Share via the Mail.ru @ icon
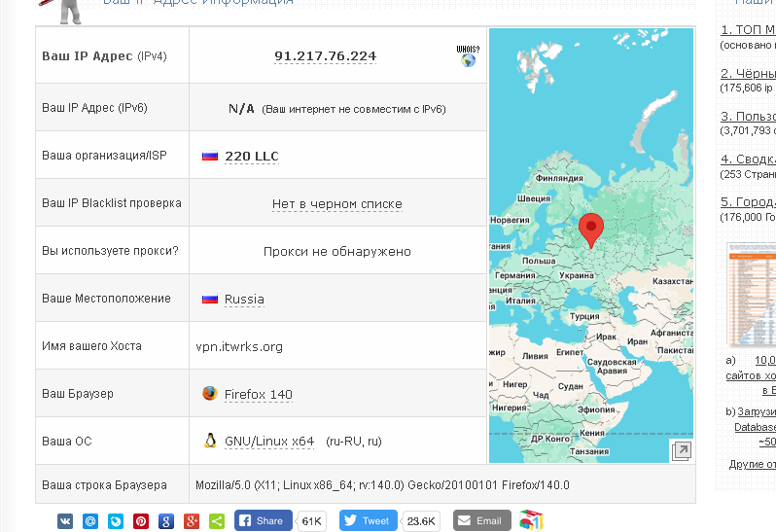776x532 pixels. [90, 521]
